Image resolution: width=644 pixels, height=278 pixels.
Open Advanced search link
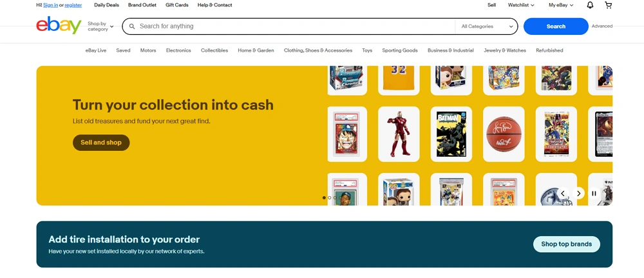[601, 26]
